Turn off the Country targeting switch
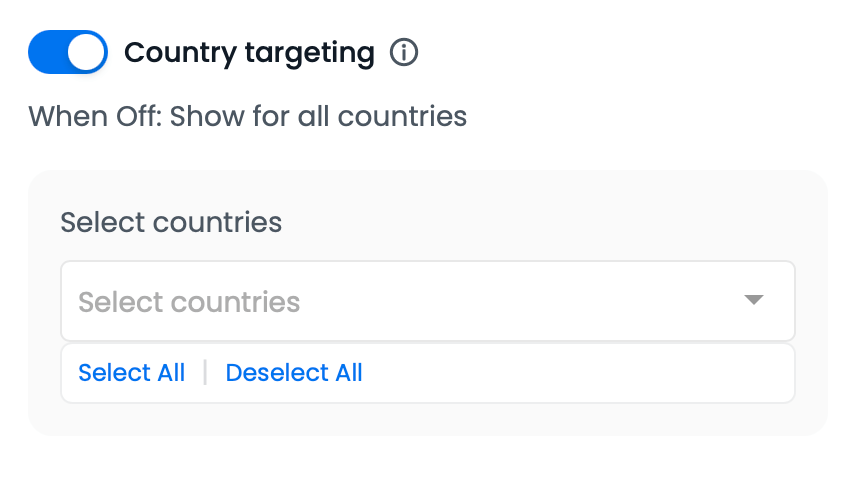The height and width of the screenshot is (480, 852). point(67,53)
